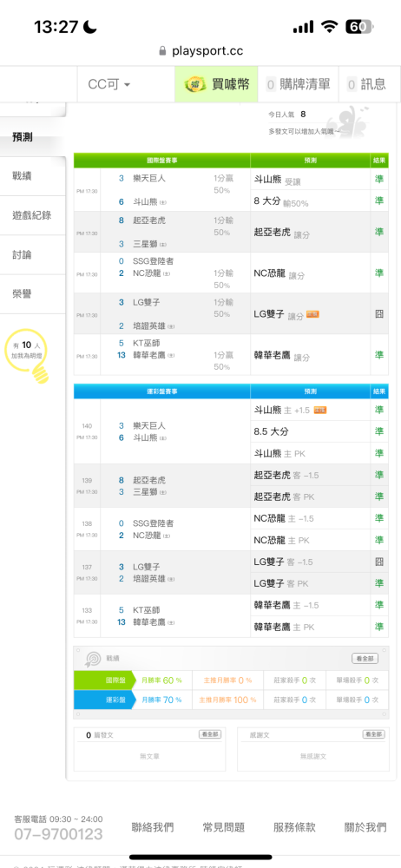Click 8.5 大分 prediction in 運彩盤
Viewport: 401px width, 868px height.
[272, 431]
